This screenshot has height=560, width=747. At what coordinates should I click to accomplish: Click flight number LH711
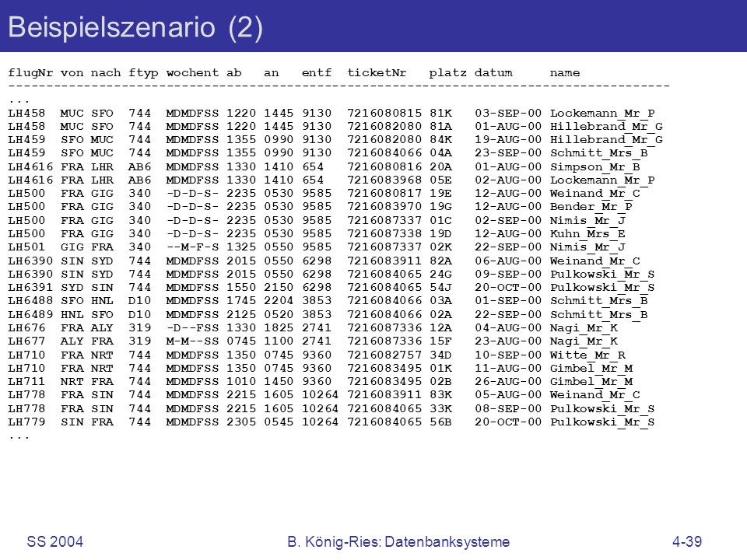coord(26,382)
